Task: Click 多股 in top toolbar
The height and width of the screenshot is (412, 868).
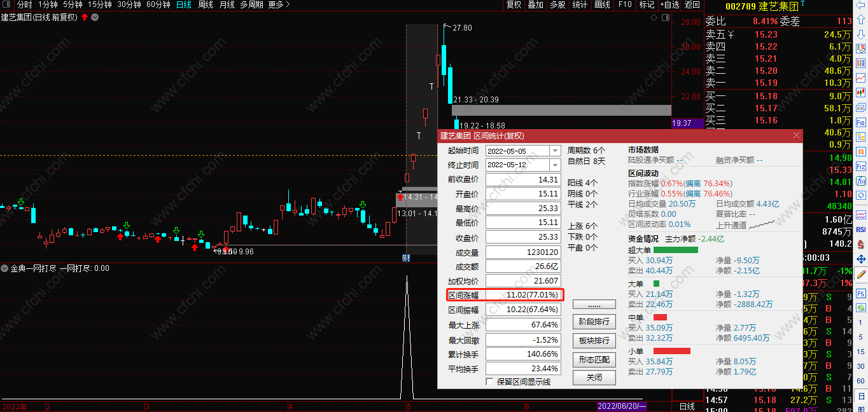Action: [x=557, y=4]
